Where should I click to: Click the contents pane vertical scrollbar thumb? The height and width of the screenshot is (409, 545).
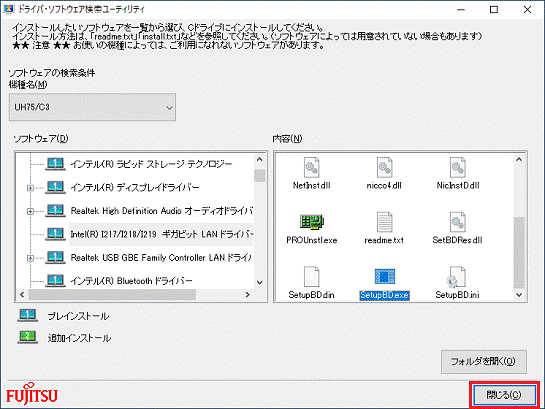tap(519, 253)
